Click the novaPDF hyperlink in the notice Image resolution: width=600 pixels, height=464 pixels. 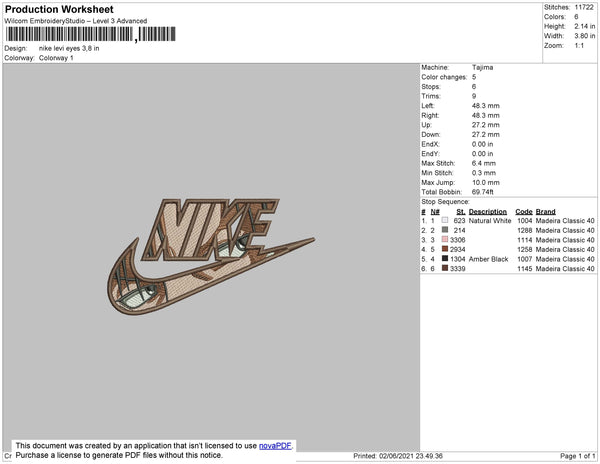[x=275, y=446]
